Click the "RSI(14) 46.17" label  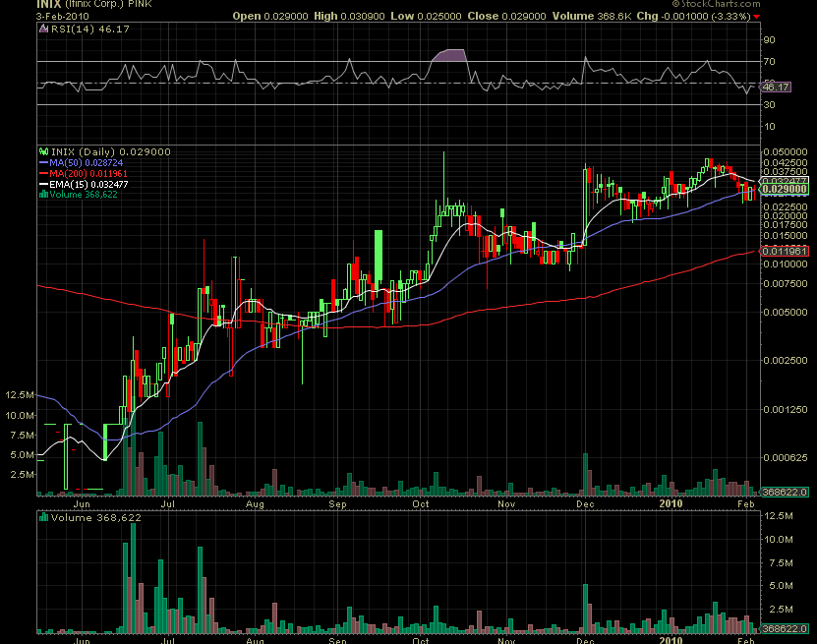pyautogui.click(x=89, y=29)
